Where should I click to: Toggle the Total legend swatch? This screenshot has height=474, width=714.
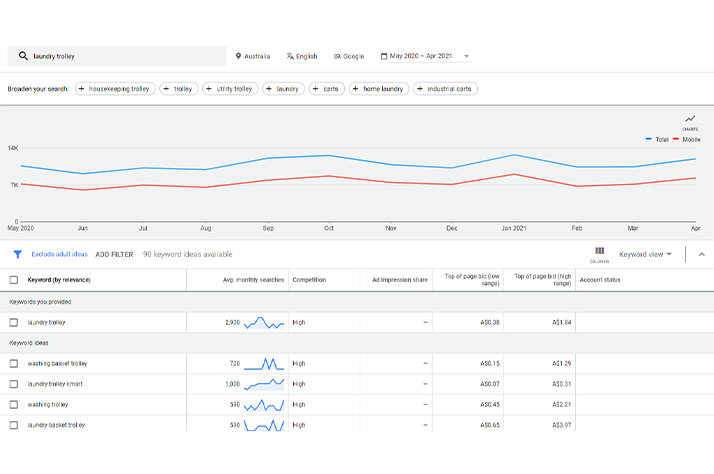(648, 139)
